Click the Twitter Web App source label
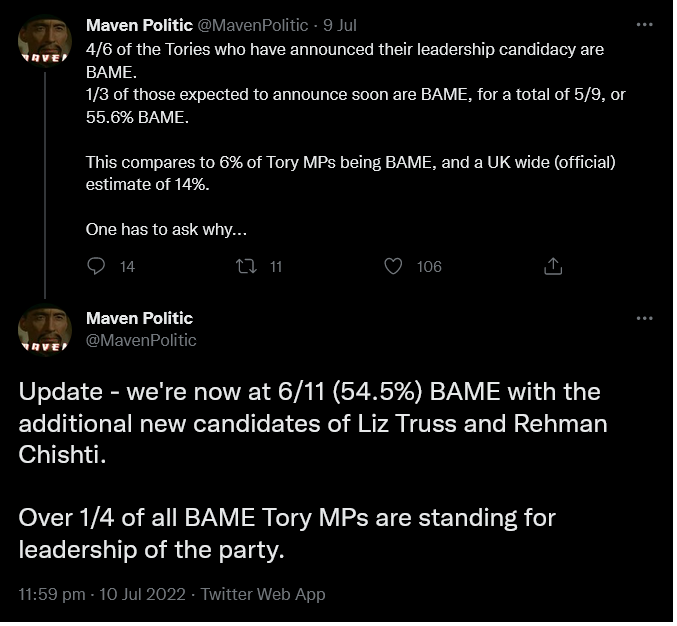Screen dimensions: 677x626 (x=263, y=593)
